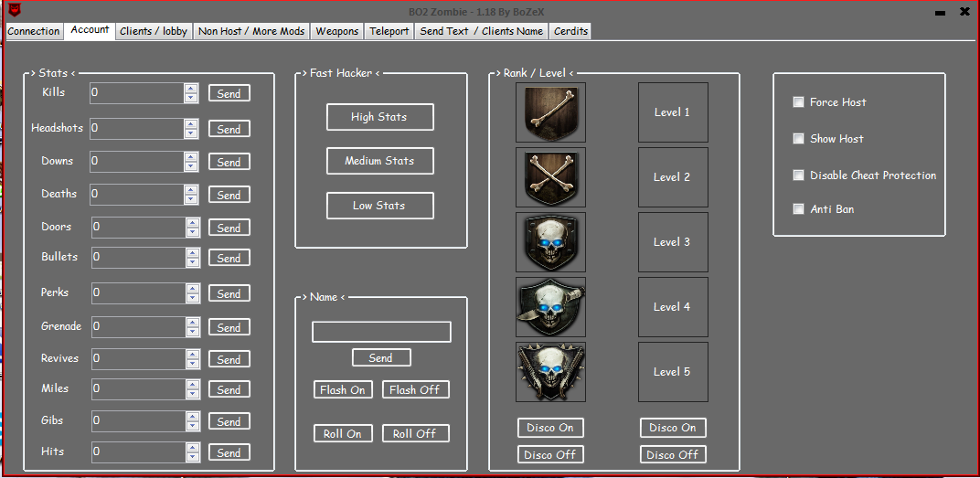Decrease Perks with the down spinner arrow
This screenshot has height=478, width=980.
pos(193,298)
